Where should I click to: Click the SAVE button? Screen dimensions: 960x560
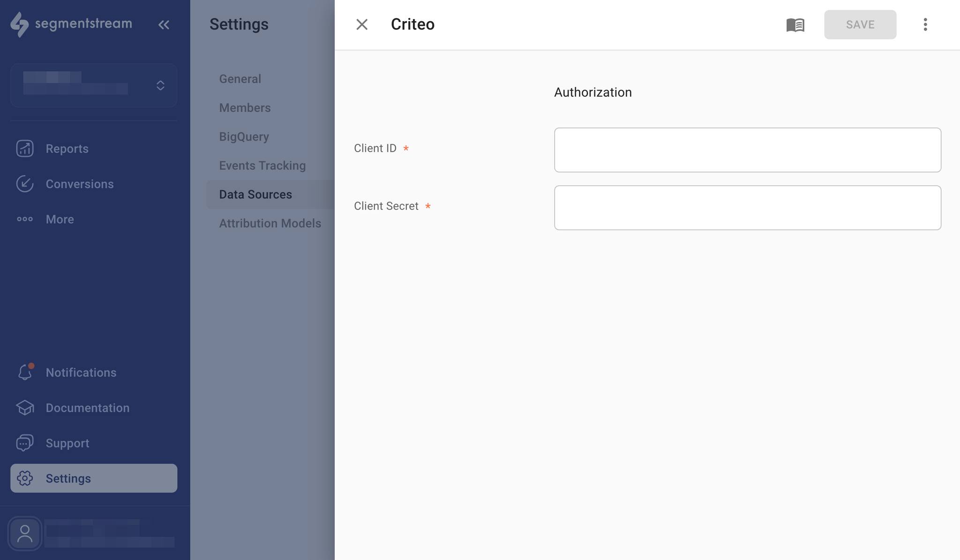(x=860, y=24)
